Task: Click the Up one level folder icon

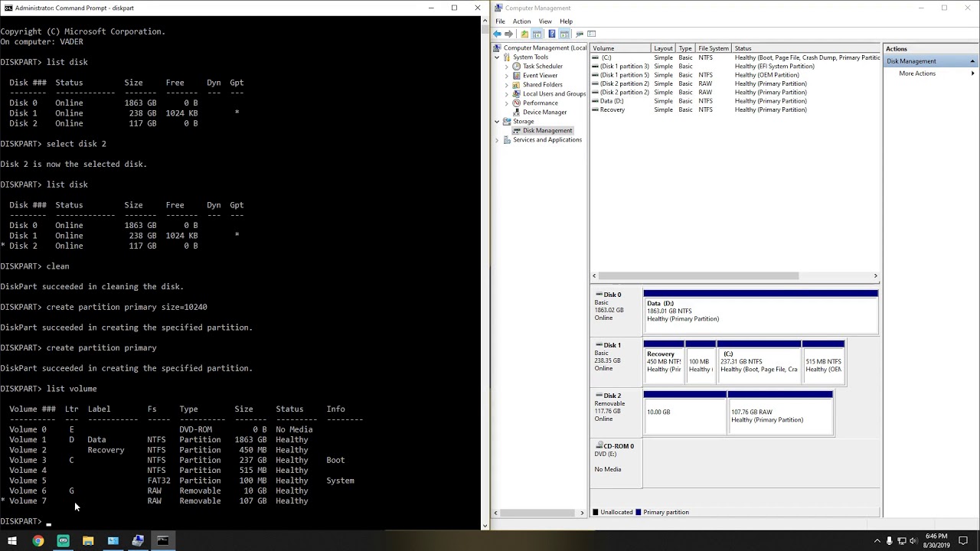Action: tap(524, 34)
